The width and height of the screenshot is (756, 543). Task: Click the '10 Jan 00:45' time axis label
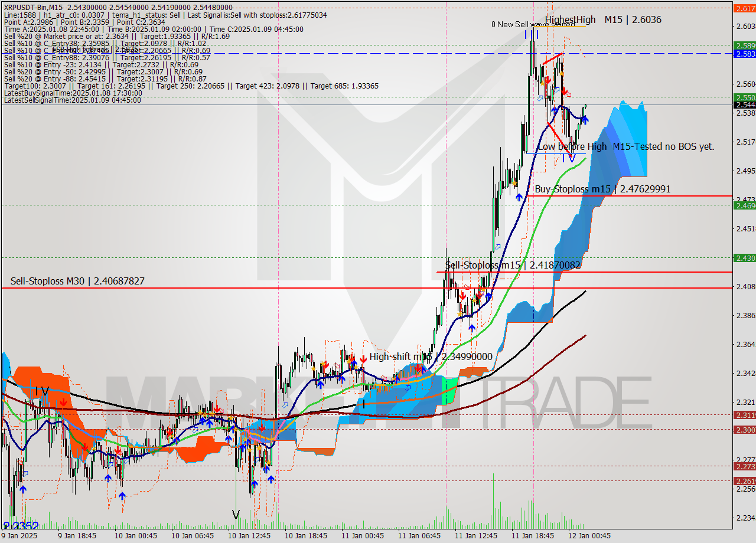(x=136, y=536)
